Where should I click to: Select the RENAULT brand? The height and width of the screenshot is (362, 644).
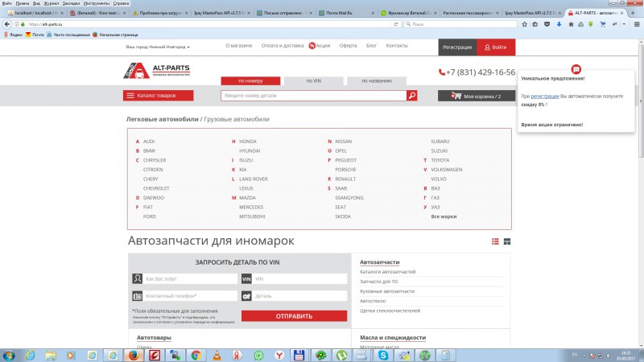click(x=345, y=179)
